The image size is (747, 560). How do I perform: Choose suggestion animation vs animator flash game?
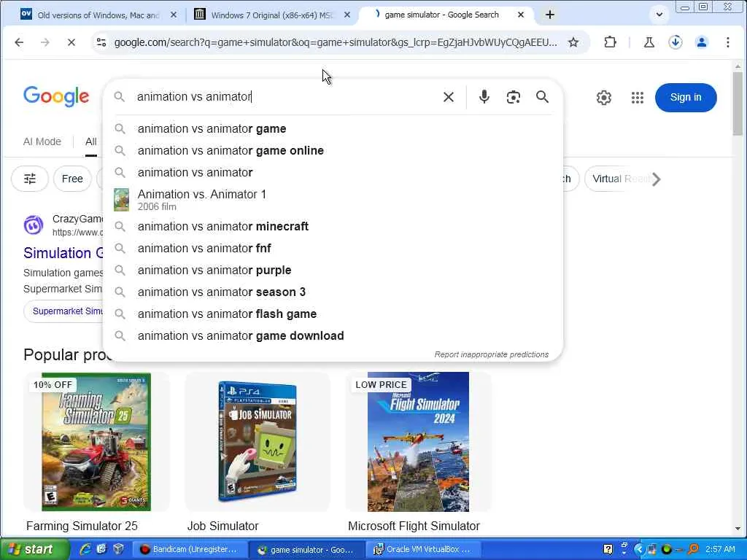click(x=333, y=314)
